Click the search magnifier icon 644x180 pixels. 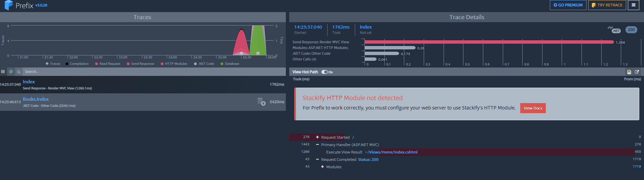(x=19, y=72)
